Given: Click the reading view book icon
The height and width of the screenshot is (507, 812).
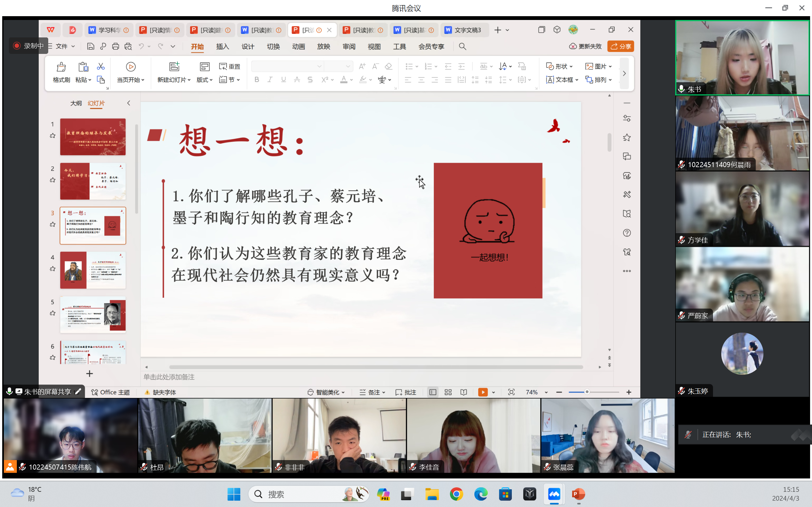Looking at the screenshot, I should click(464, 392).
